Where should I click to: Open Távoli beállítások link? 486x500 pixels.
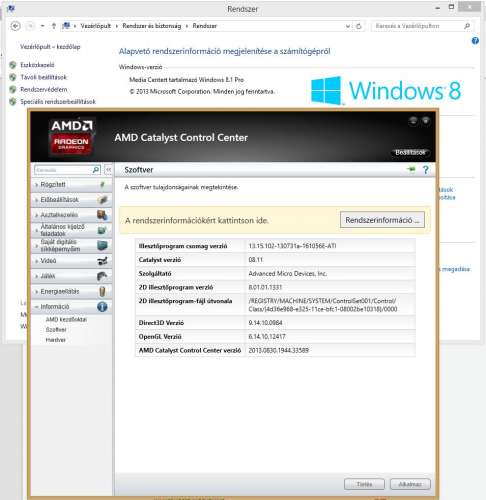pos(44,77)
